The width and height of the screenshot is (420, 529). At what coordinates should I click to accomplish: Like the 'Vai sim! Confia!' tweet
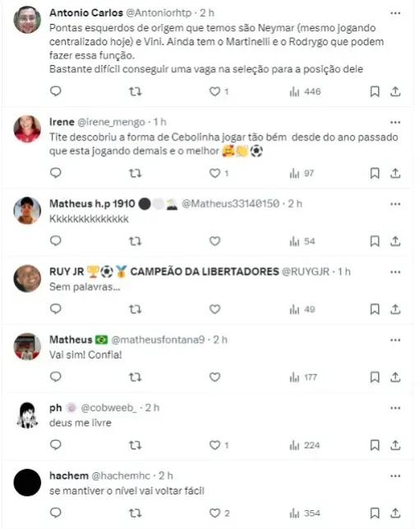click(215, 377)
